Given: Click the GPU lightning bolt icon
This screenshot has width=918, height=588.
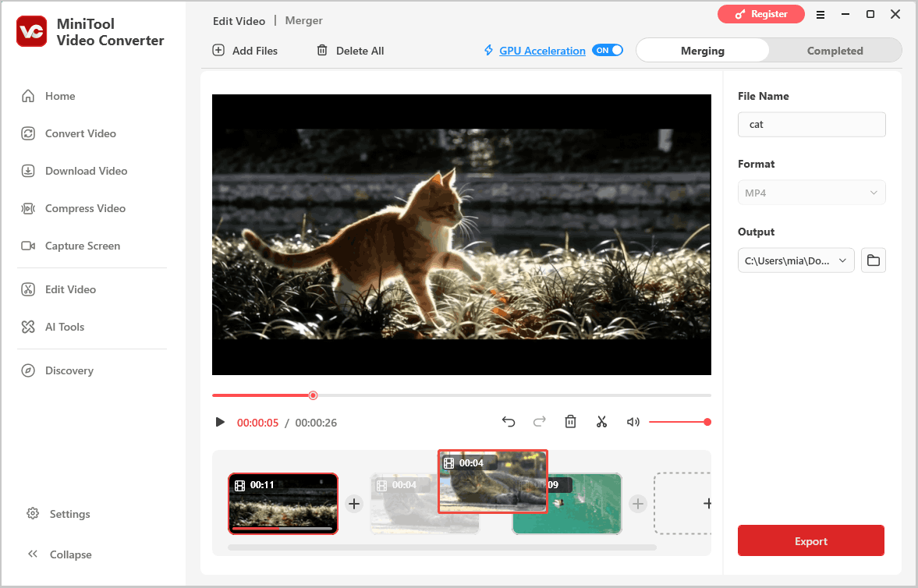Looking at the screenshot, I should pos(488,51).
